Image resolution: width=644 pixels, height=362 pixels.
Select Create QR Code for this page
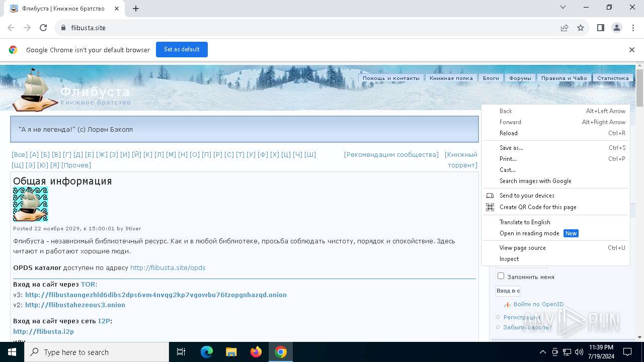pyautogui.click(x=555, y=207)
